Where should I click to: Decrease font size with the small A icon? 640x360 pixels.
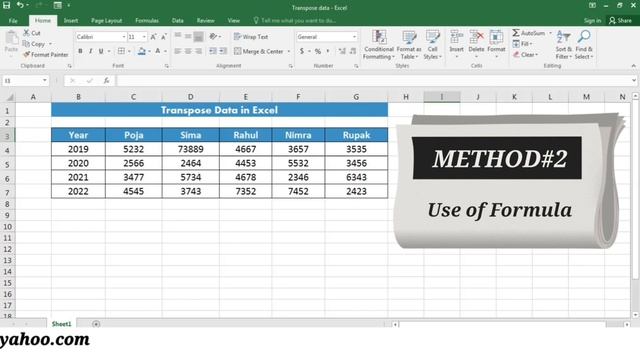click(164, 37)
